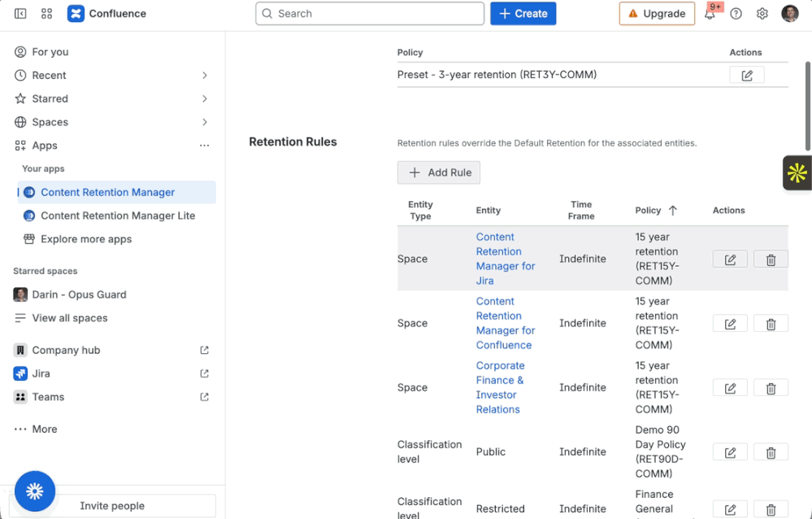Viewport: 812px width, 519px height.
Task: Select Content Retention Manager app
Action: tap(116, 192)
